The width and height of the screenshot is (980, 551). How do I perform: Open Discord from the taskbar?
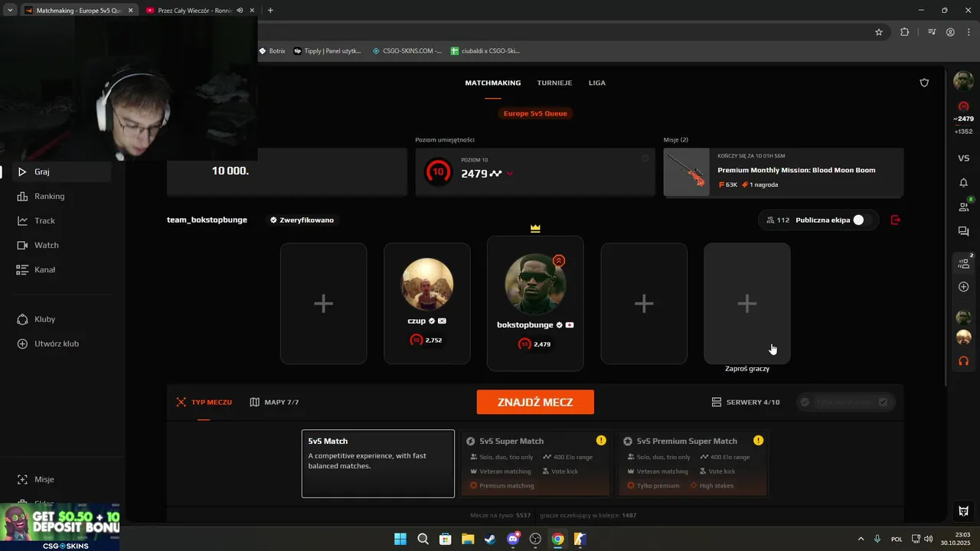coord(513,539)
